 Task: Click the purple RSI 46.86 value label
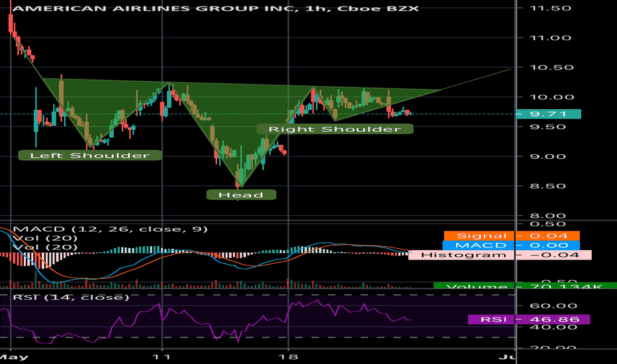point(529,319)
